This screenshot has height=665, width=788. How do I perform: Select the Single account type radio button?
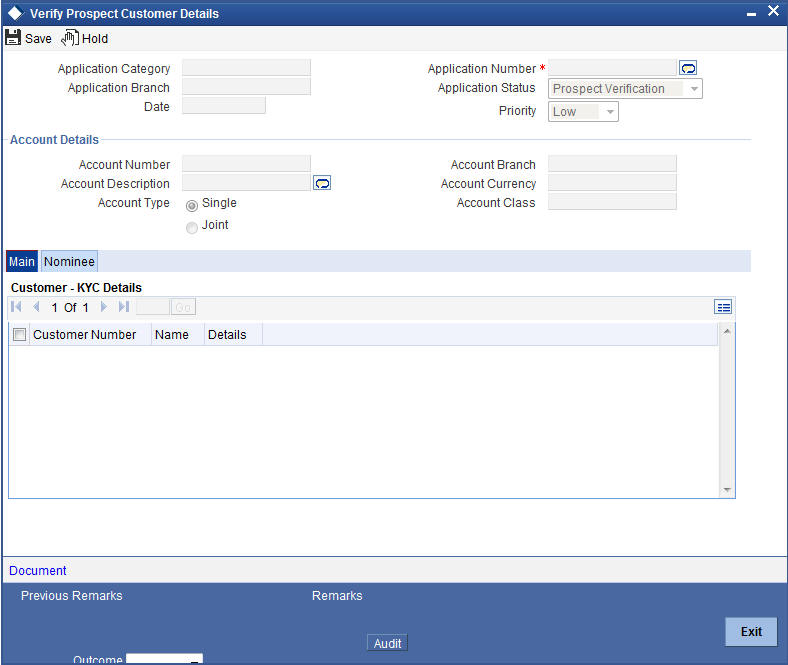191,206
